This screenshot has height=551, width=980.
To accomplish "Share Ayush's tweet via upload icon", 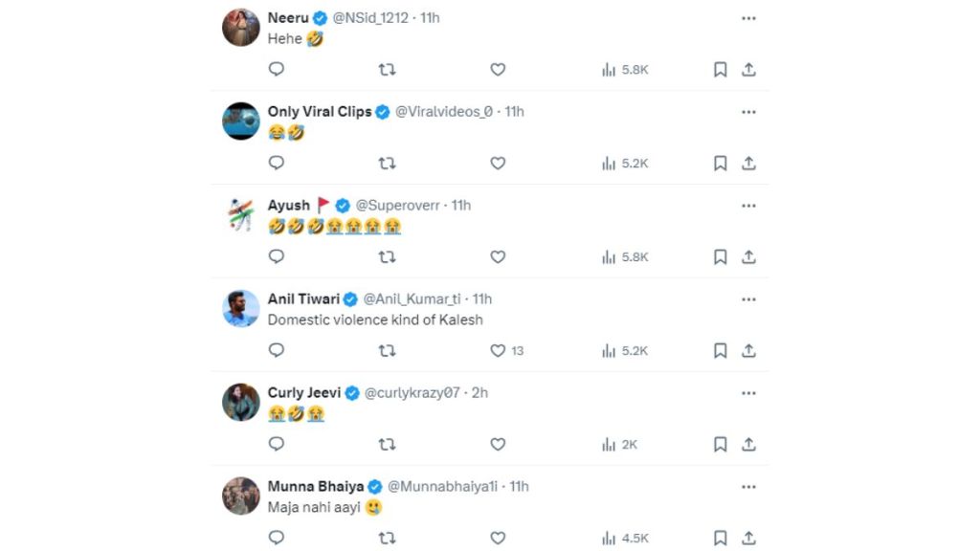I will (748, 256).
